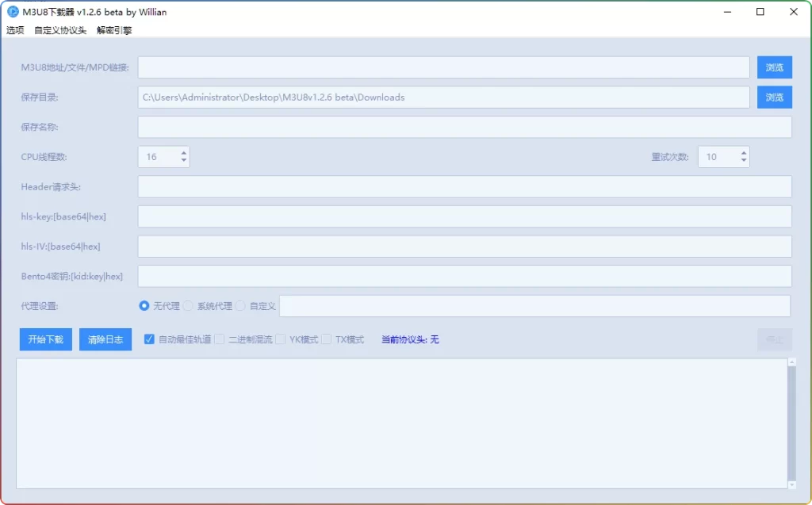Enable TX模式
812x505 pixels.
click(x=326, y=339)
